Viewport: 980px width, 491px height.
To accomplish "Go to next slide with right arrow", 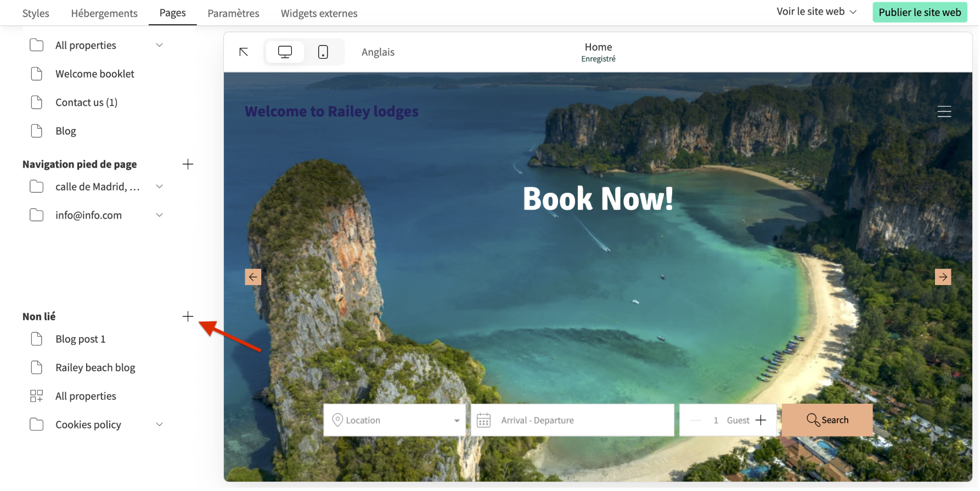I will click(x=943, y=277).
